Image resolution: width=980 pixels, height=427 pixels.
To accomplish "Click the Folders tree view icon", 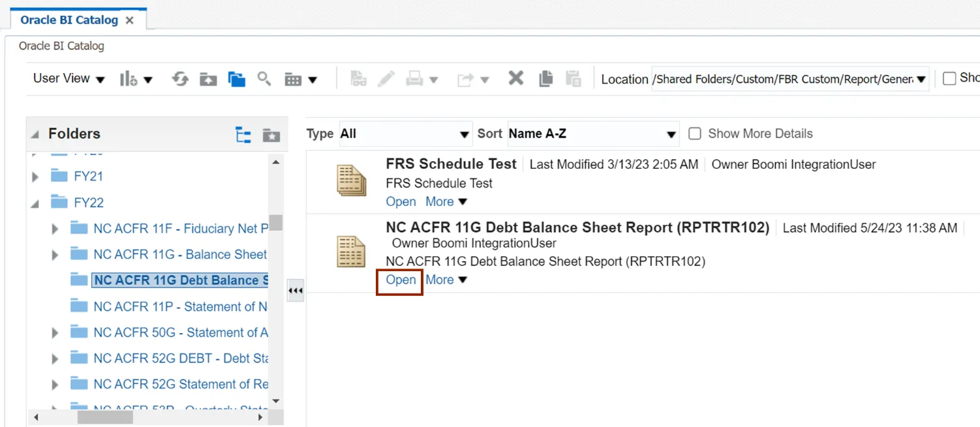I will (243, 134).
